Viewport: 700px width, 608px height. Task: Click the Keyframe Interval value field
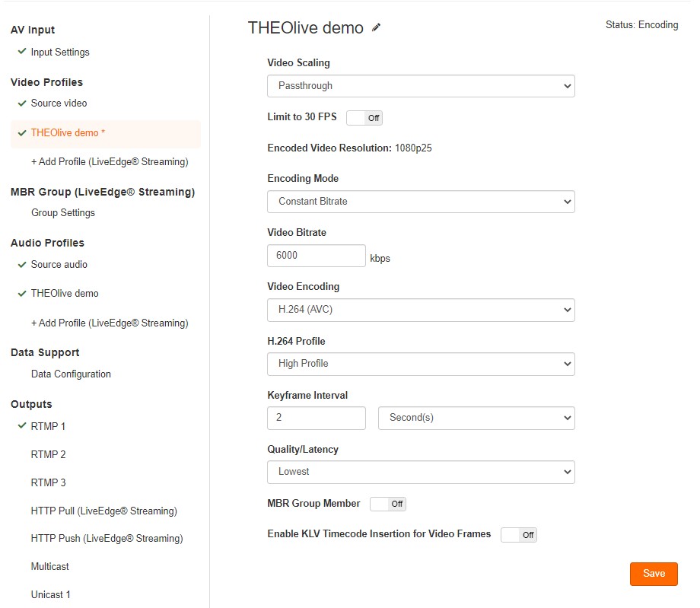[317, 418]
